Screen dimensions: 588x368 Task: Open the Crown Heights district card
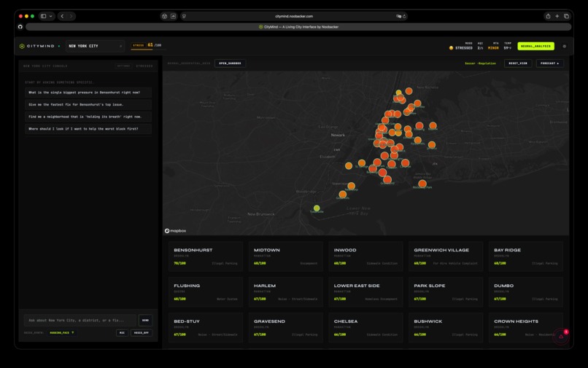coord(526,327)
